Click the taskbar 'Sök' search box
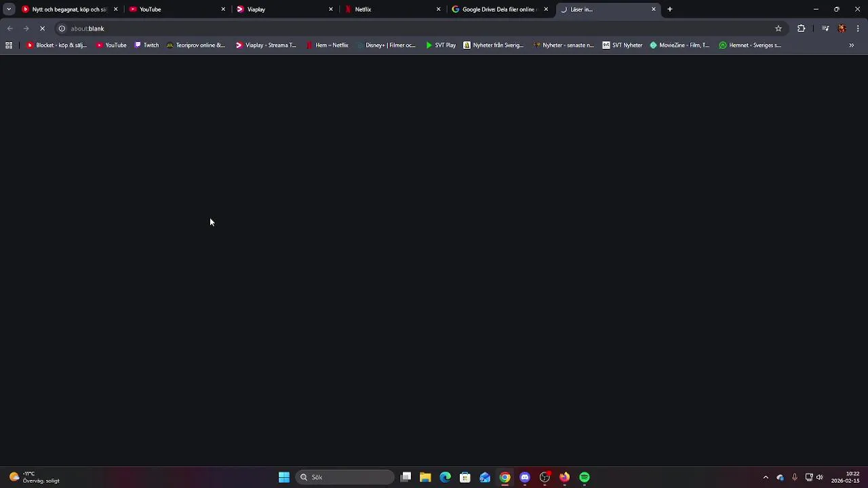 [x=345, y=477]
